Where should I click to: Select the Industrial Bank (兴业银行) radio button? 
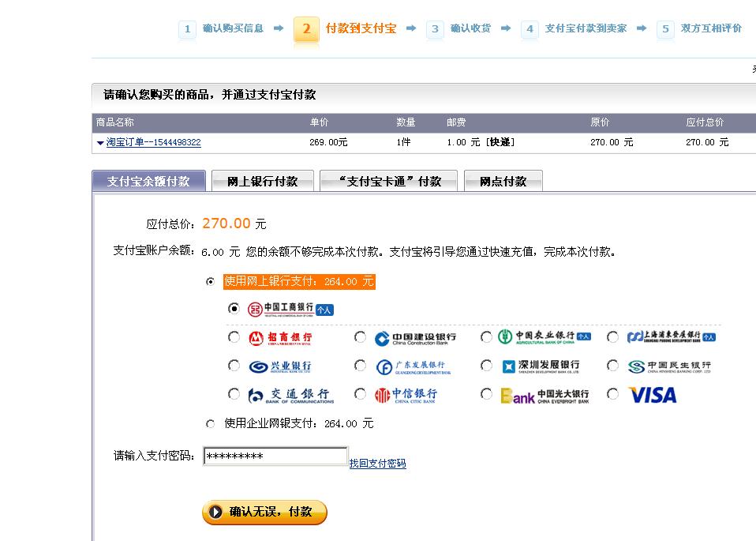tap(234, 366)
